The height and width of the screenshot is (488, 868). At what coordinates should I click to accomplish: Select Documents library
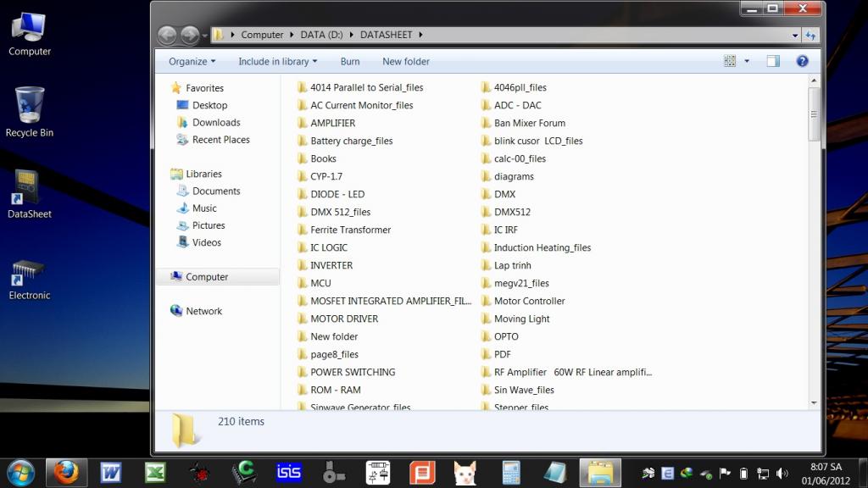216,191
